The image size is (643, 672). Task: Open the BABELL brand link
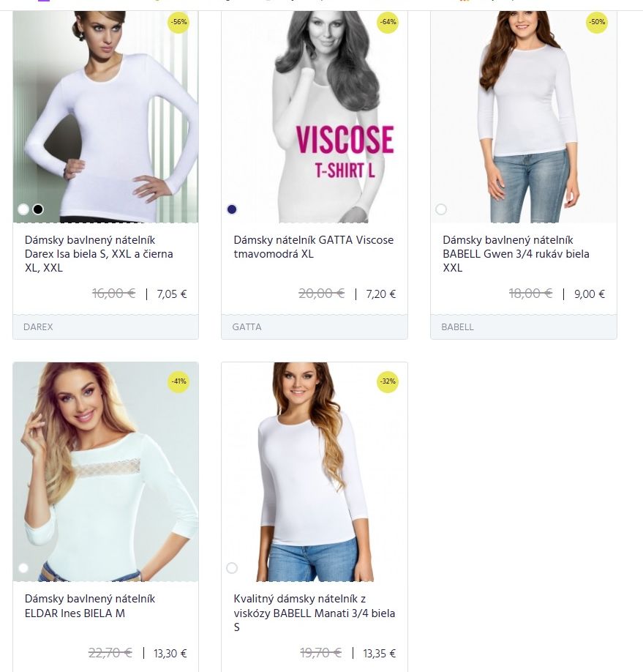pyautogui.click(x=457, y=327)
